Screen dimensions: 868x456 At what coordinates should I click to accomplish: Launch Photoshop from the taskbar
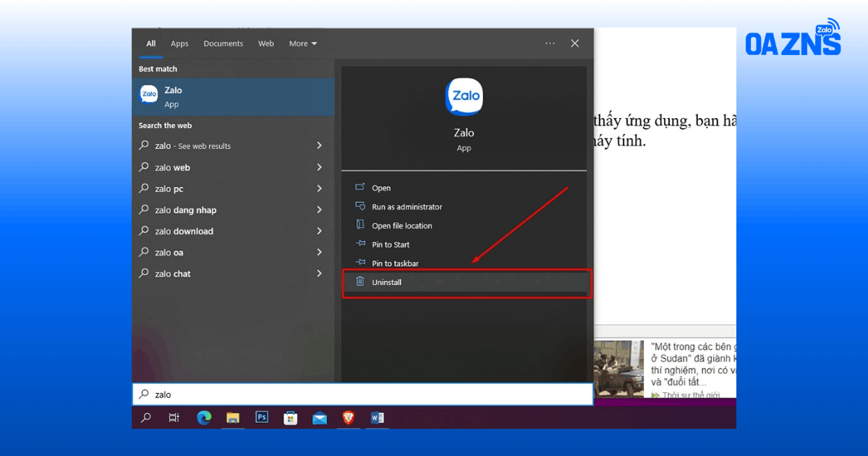coord(262,418)
